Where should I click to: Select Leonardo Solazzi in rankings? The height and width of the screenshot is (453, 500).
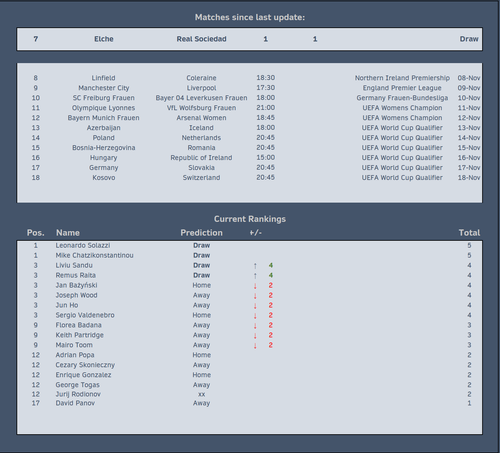point(83,246)
